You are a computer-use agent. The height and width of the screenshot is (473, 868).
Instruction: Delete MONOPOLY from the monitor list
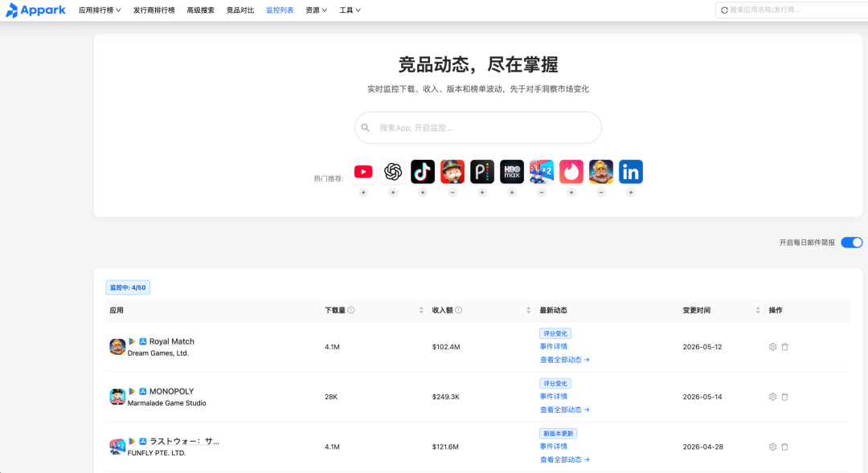[785, 397]
